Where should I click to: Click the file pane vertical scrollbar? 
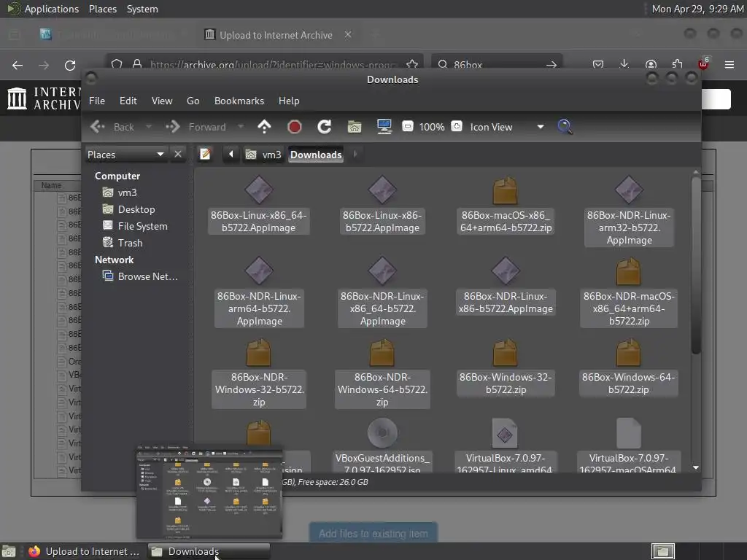[695, 265]
